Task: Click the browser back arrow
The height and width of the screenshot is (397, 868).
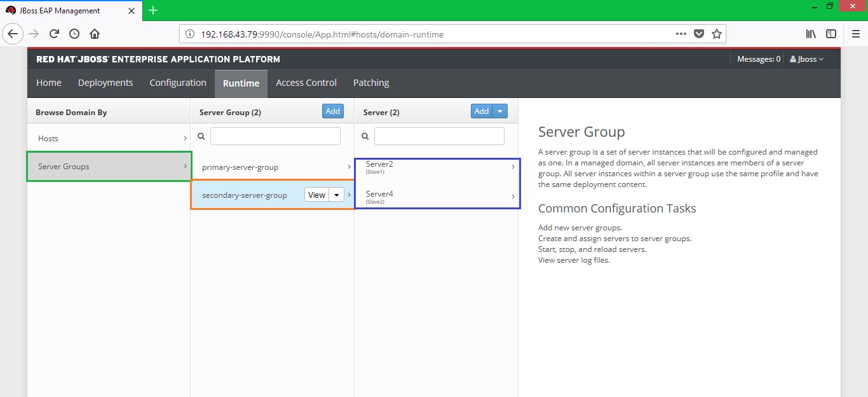Action: point(13,34)
